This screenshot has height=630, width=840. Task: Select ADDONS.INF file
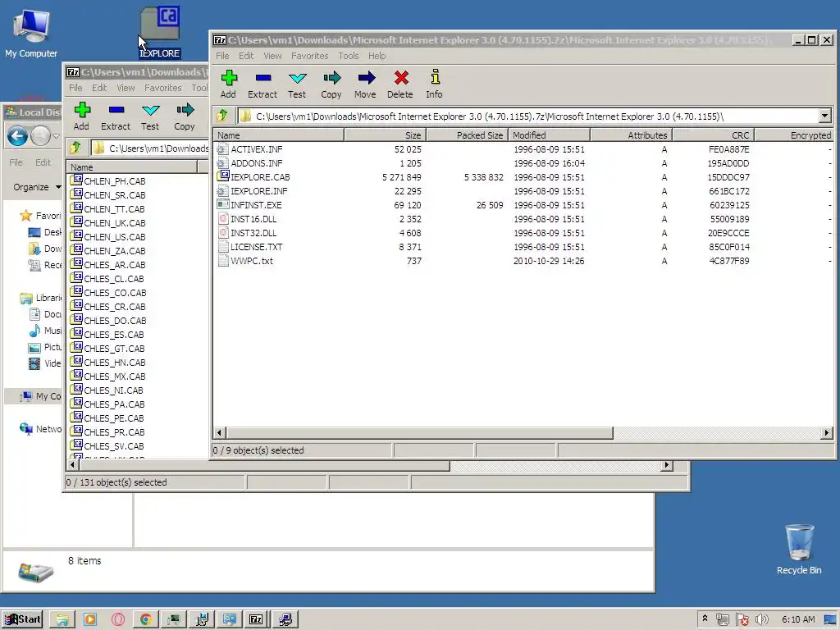[x=249, y=163]
